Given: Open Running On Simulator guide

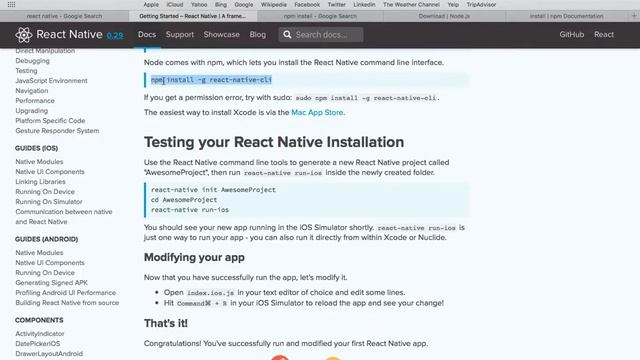Looking at the screenshot, I should coord(49,202).
